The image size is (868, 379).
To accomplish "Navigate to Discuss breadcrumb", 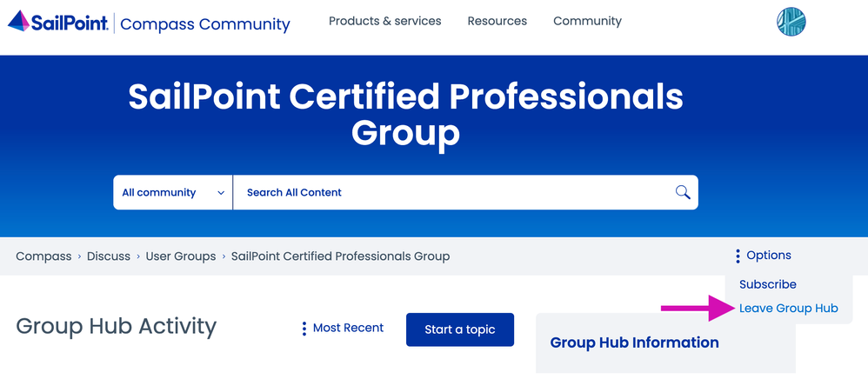I will [x=108, y=256].
